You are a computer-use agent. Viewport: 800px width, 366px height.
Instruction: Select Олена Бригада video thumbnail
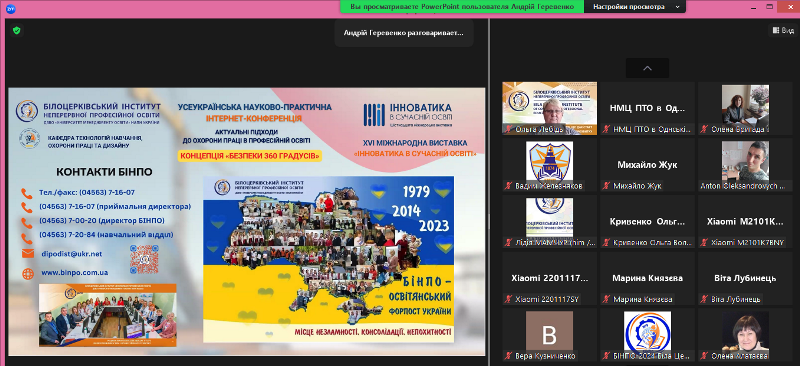click(x=745, y=109)
